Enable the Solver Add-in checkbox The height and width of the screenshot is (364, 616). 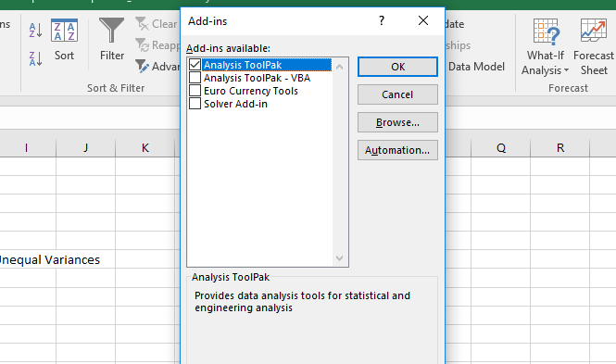(195, 103)
